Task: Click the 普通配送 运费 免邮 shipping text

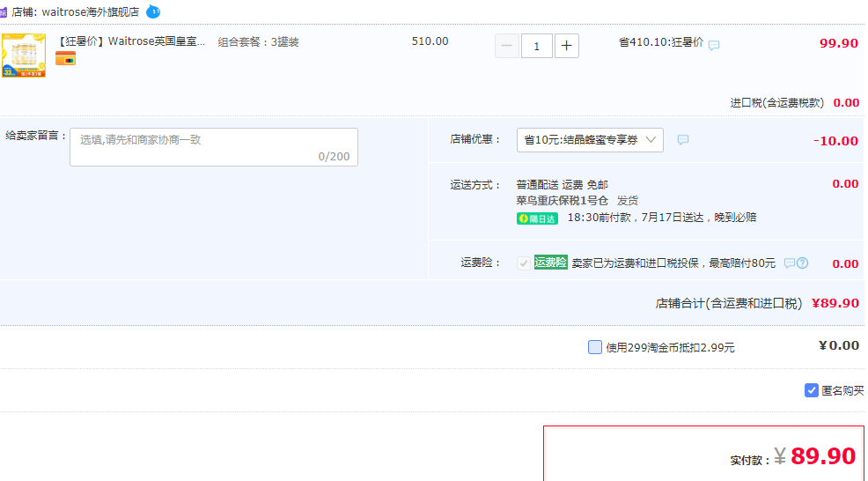Action: 562,184
